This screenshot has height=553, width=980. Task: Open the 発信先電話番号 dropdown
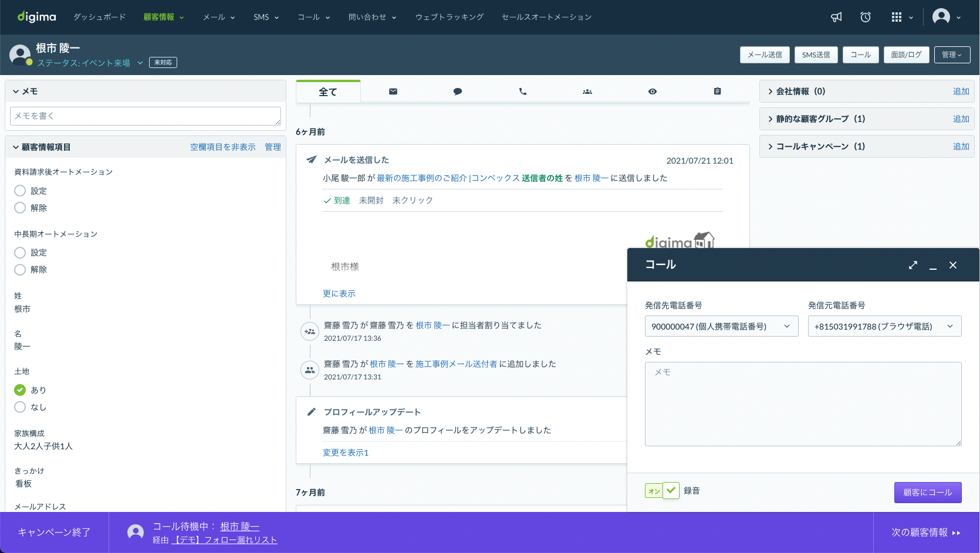tap(721, 326)
